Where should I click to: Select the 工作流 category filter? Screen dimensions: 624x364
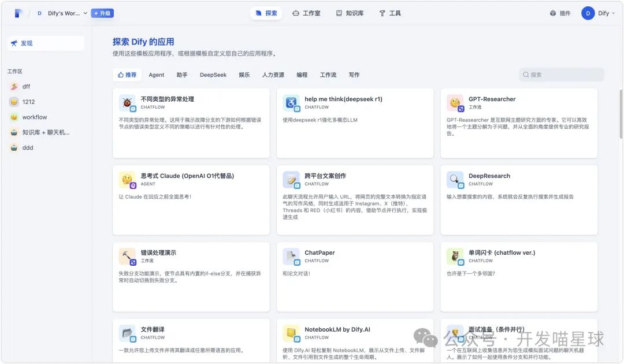pyautogui.click(x=328, y=75)
